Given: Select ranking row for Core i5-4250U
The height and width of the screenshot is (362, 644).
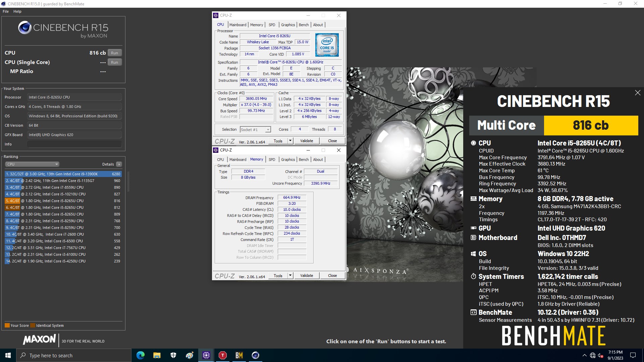Looking at the screenshot, I should click(x=63, y=261).
